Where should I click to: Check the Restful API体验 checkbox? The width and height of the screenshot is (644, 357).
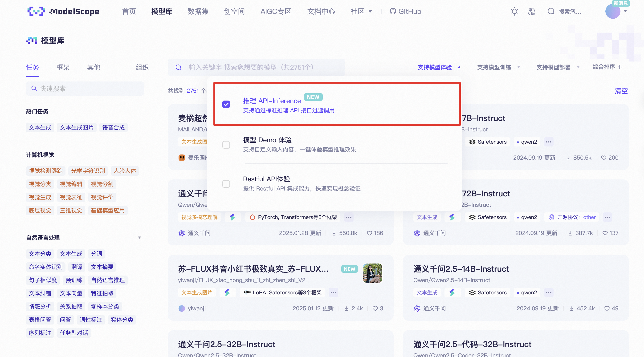(x=226, y=184)
